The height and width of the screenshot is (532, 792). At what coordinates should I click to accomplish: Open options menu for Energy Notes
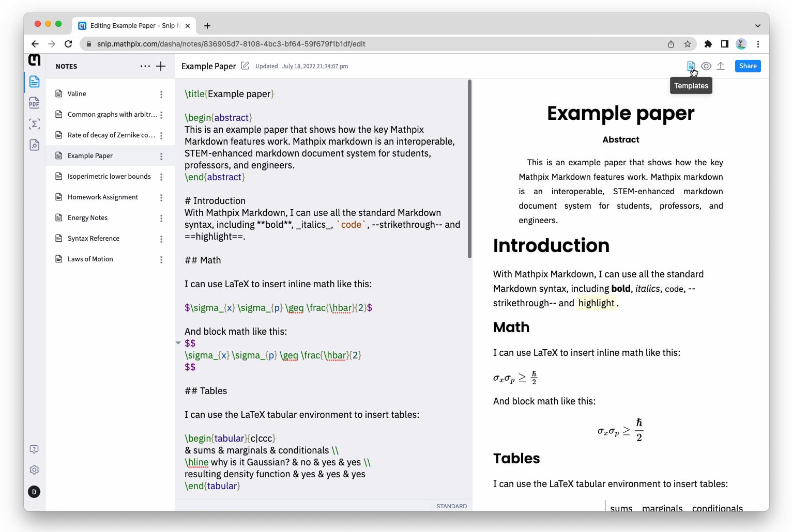(x=161, y=218)
